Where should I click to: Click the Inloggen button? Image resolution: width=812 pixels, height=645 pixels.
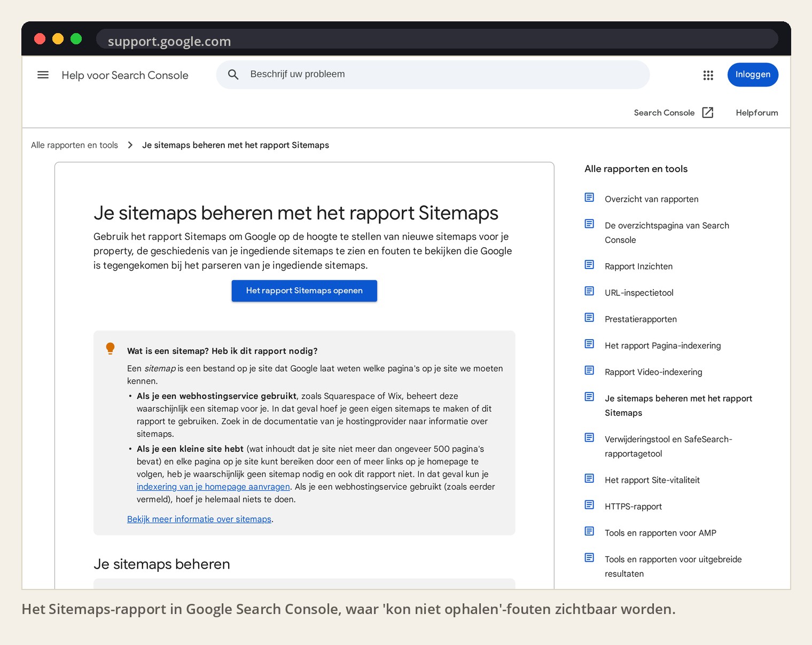point(753,75)
